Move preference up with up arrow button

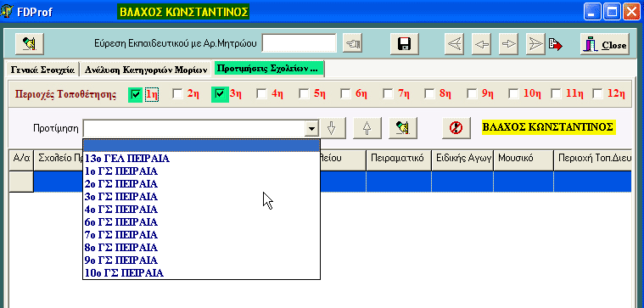(x=367, y=128)
